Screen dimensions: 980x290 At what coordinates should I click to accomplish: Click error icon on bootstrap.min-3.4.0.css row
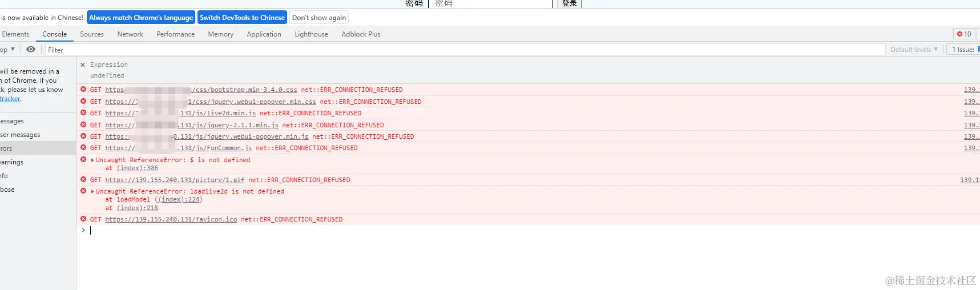pos(83,90)
